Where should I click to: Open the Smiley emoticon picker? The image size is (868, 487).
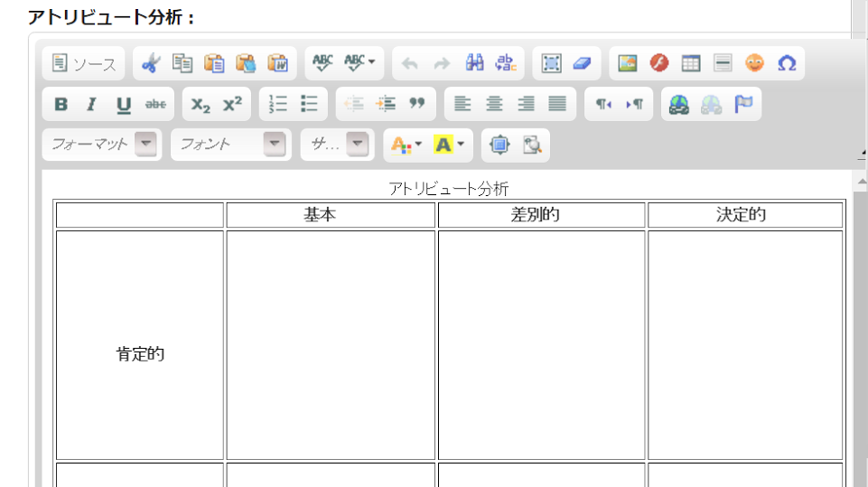[x=754, y=63]
